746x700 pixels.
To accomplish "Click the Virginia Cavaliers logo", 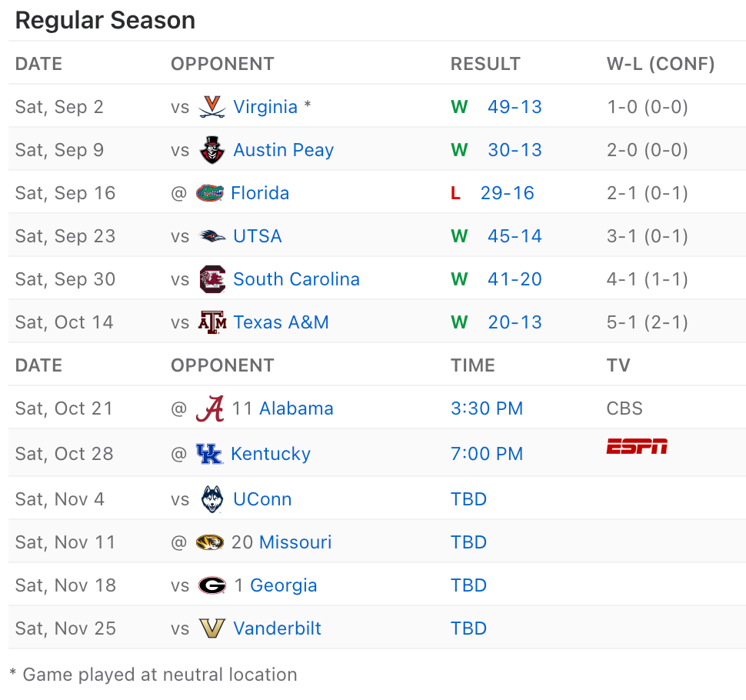I will click(x=211, y=106).
